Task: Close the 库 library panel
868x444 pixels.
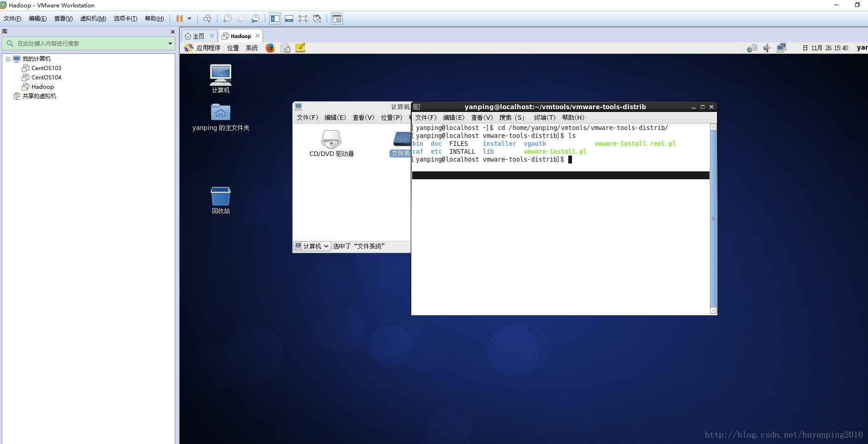Action: tap(173, 32)
